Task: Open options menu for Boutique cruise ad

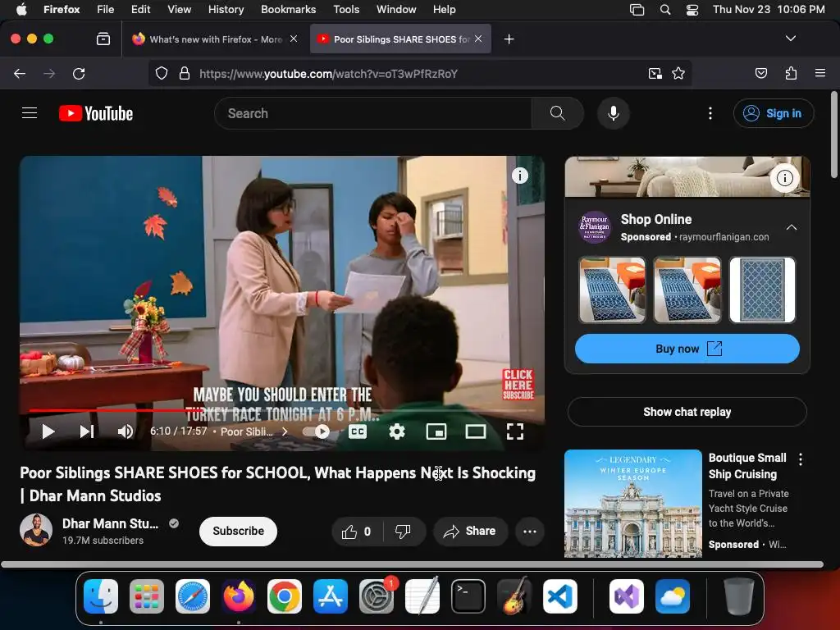Action: 801,459
